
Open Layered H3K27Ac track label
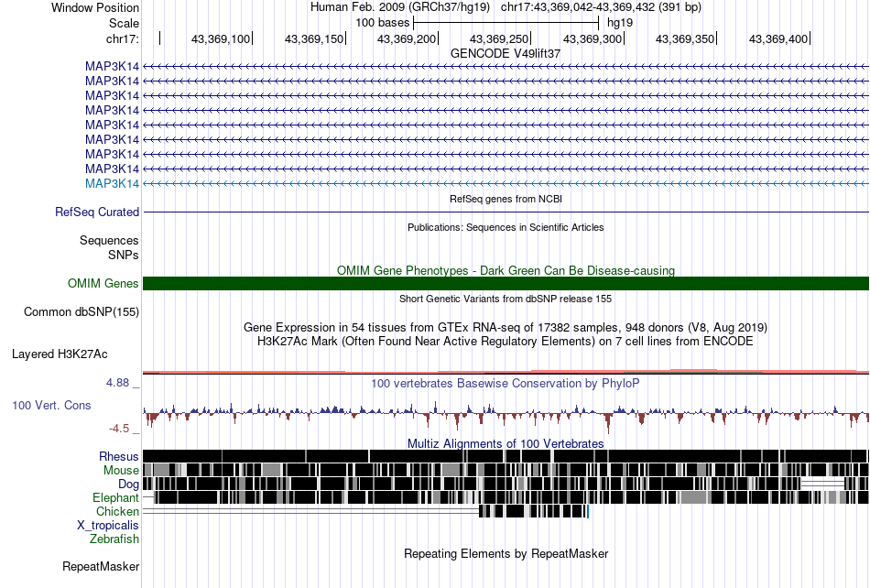60,354
